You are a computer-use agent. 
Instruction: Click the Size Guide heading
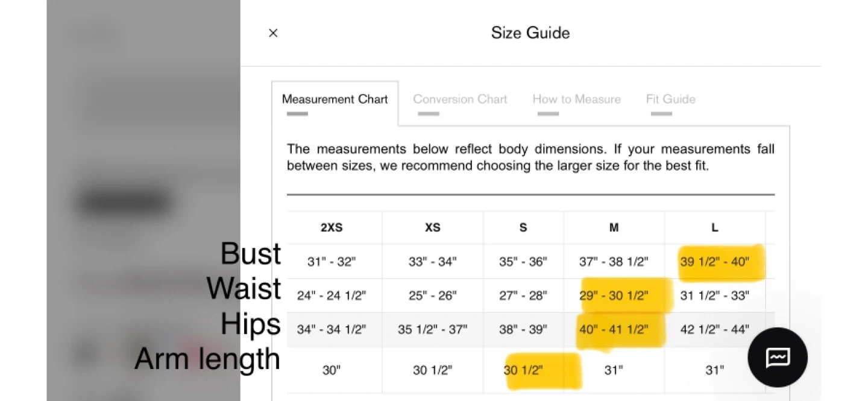click(530, 33)
